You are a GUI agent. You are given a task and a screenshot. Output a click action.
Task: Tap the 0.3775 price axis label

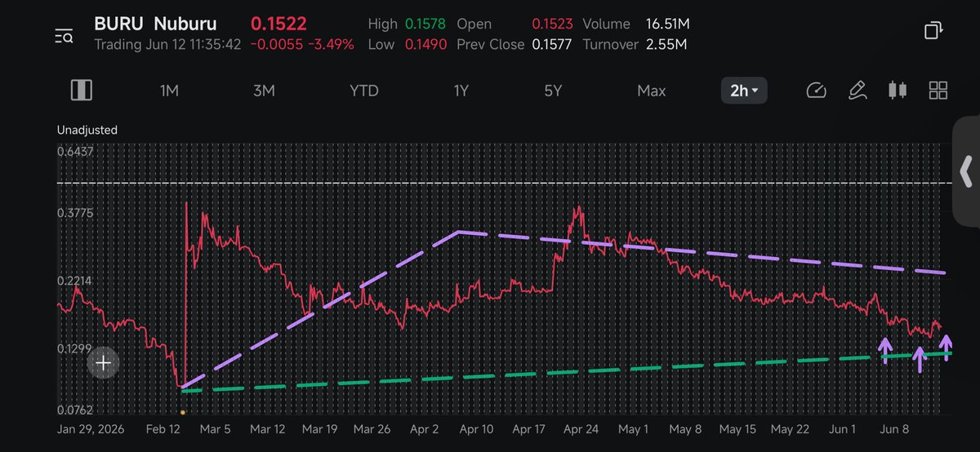75,214
